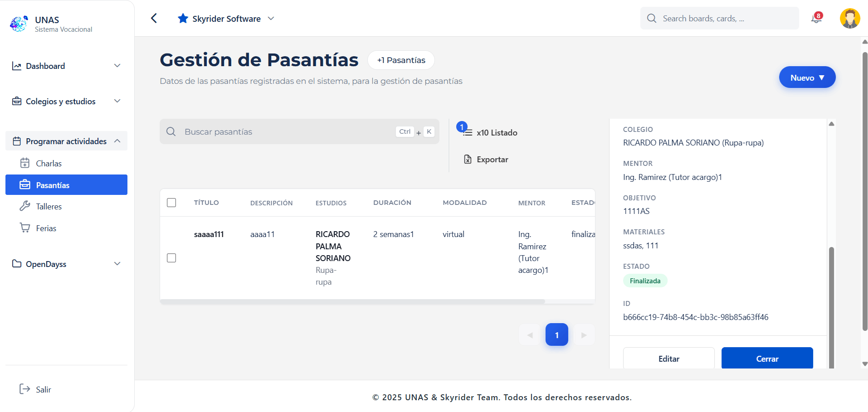The image size is (868, 412).
Task: Click the x10 Listado list icon
Action: (468, 132)
